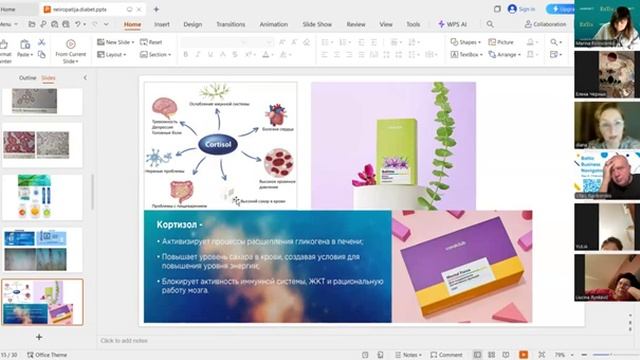This screenshot has width=640, height=360.
Task: Toggle center text alignment button
Action: click(337, 54)
